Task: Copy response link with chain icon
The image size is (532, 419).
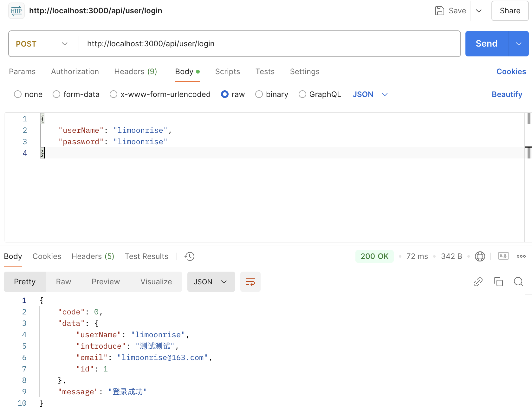Action: pos(478,282)
